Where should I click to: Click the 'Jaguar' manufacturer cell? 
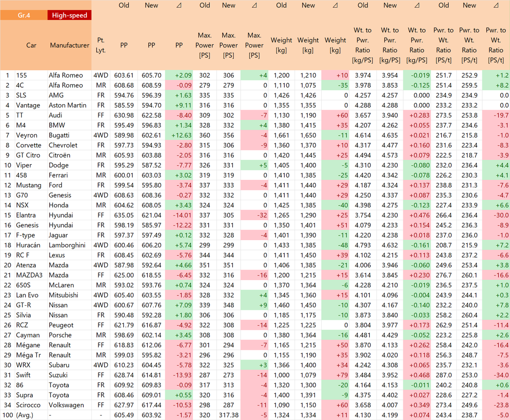pos(70,235)
